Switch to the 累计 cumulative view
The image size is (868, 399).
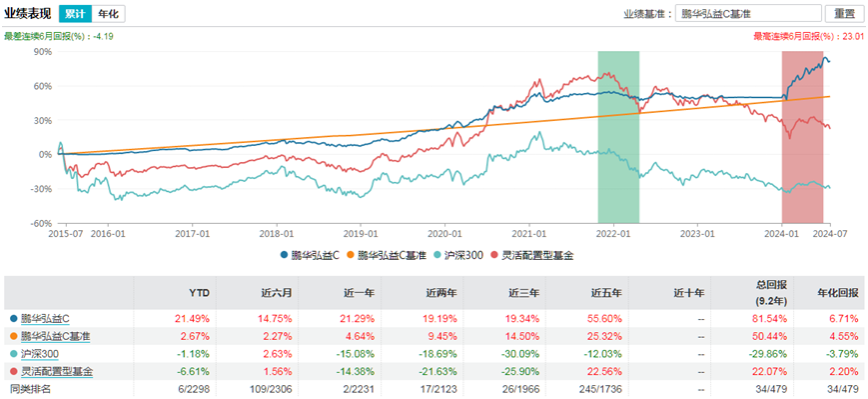point(74,14)
